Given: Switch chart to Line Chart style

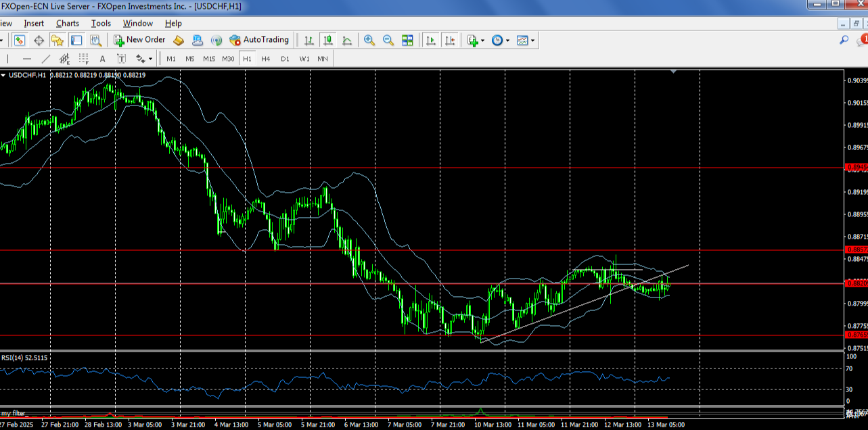Looking at the screenshot, I should pos(347,41).
